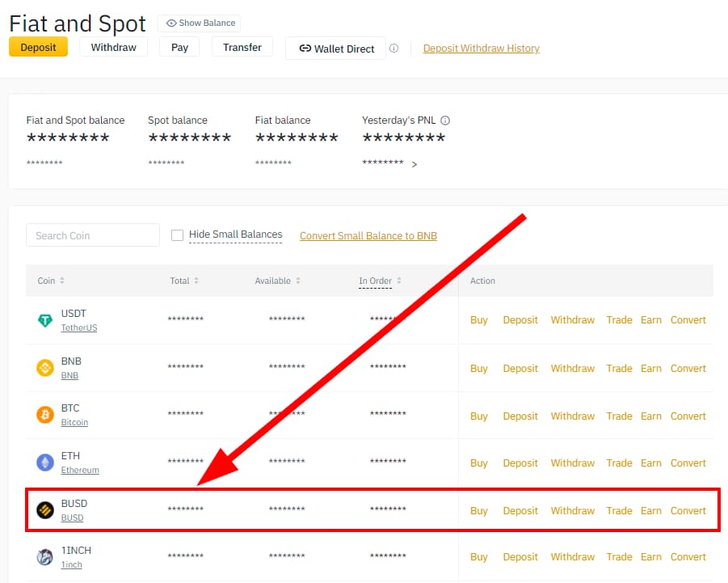The image size is (728, 583).
Task: Sort table by Total column
Action: coord(184,281)
